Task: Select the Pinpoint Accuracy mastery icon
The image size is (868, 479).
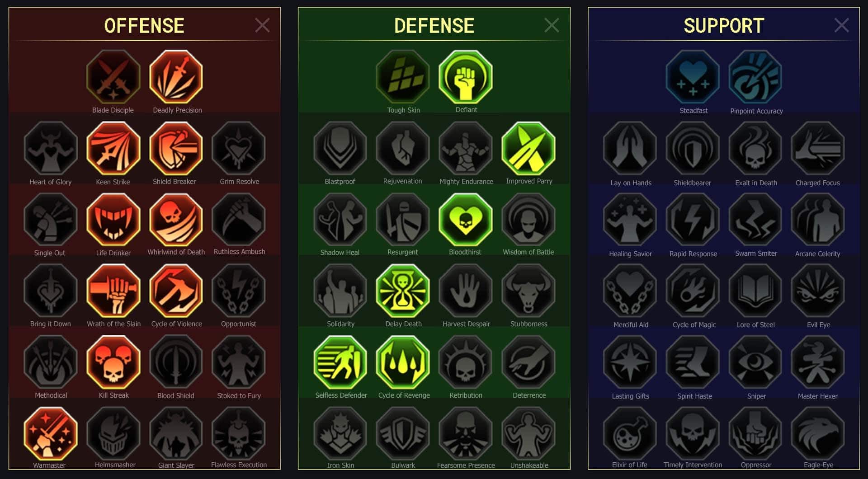Action: tap(755, 77)
